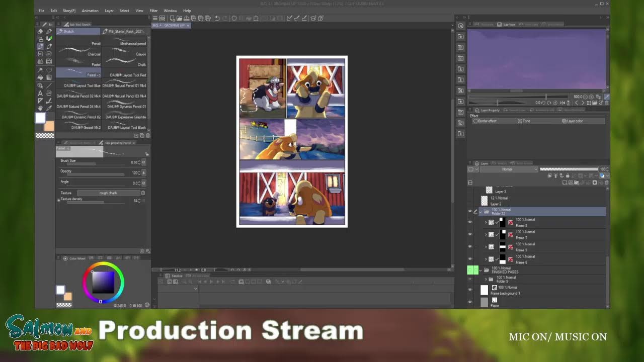Hide the Frame background 1 layer

[x=470, y=290]
